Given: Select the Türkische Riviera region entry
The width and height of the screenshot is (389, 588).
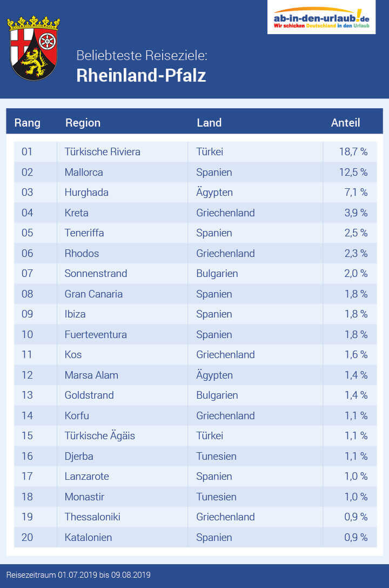Looking at the screenshot, I should [102, 152].
